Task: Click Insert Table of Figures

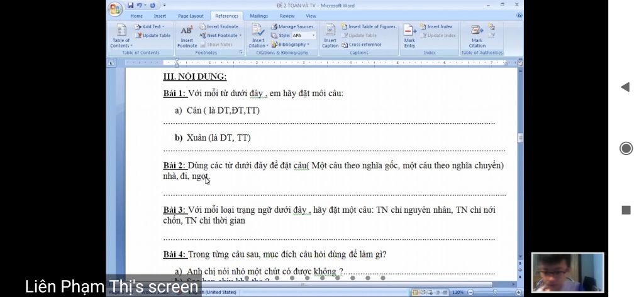Action: tap(369, 26)
